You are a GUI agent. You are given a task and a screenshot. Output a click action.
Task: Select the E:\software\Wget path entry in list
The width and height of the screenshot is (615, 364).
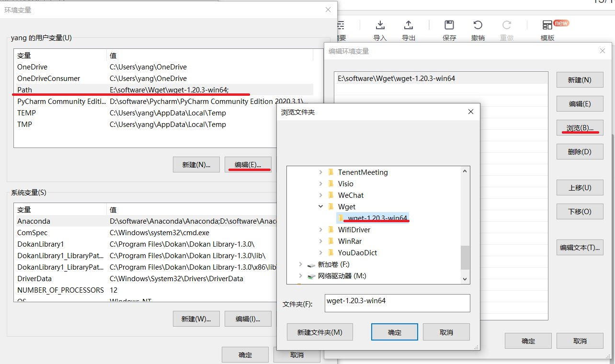(x=441, y=78)
